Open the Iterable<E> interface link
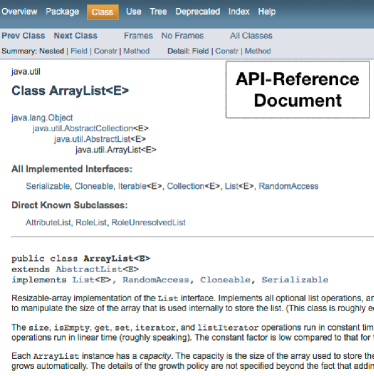This screenshot has height=376, width=374. pyautogui.click(x=140, y=186)
